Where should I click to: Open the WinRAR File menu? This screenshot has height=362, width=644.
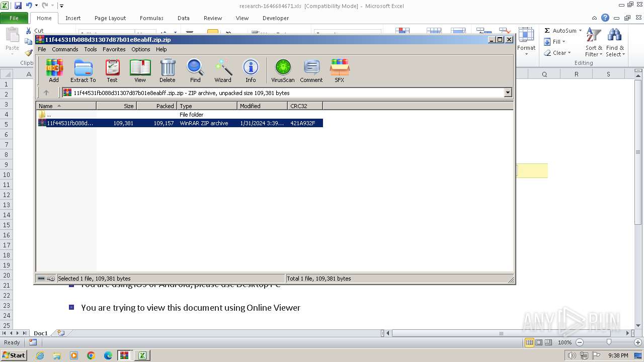42,49
